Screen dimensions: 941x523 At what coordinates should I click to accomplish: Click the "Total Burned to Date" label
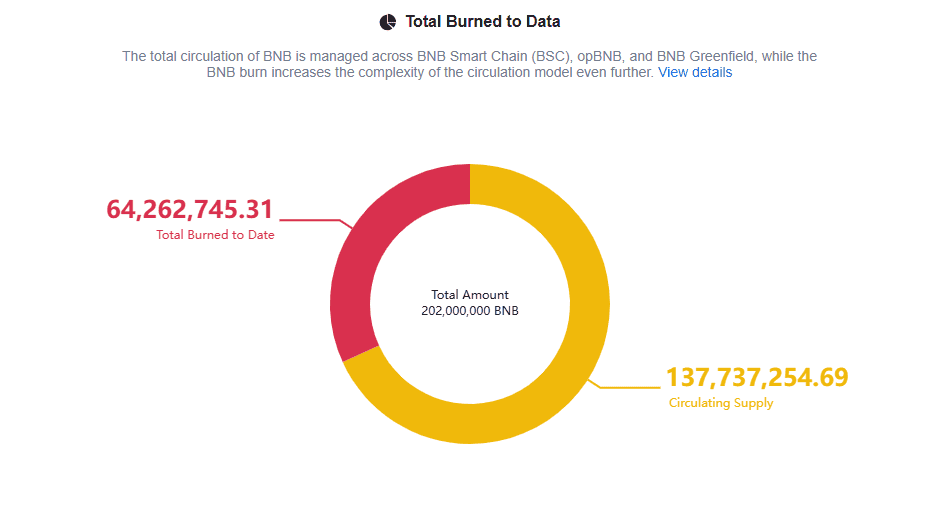(x=215, y=235)
